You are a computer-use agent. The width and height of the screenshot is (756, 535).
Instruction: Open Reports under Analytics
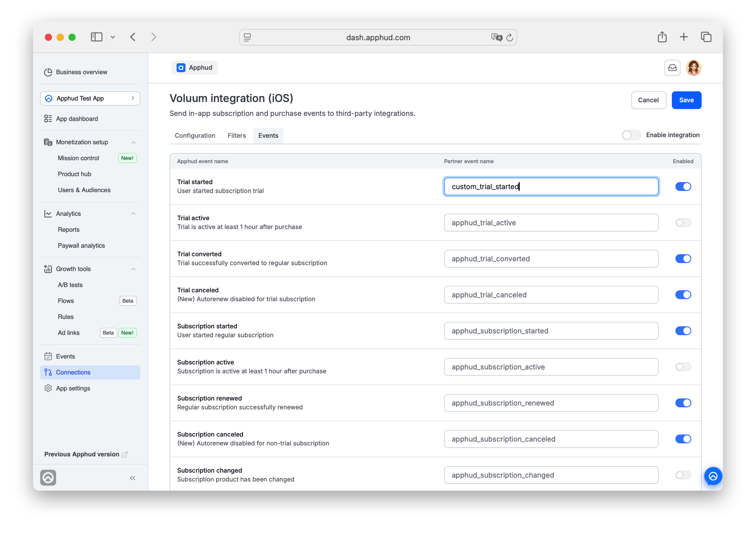coord(69,230)
